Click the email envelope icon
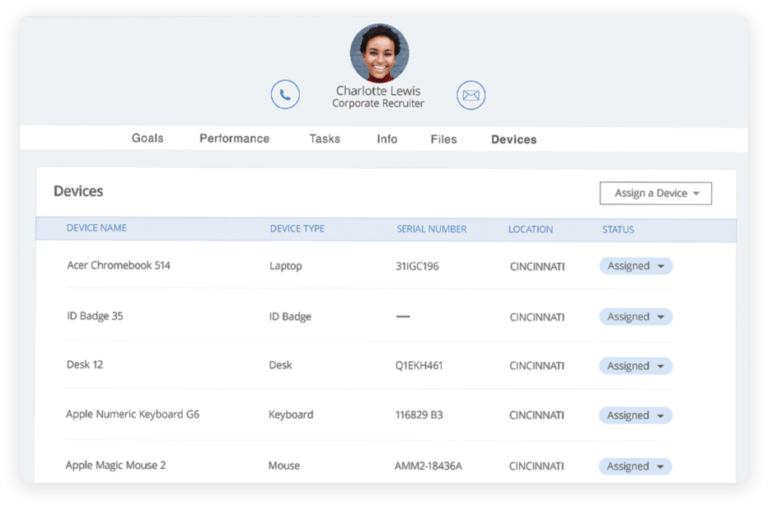Image resolution: width=768 pixels, height=506 pixels. point(471,95)
